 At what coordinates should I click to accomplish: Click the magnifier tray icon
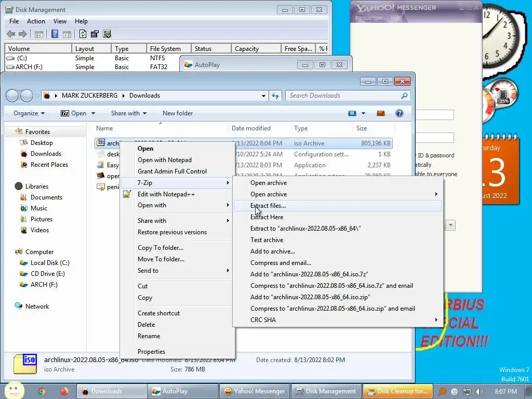[x=442, y=392]
